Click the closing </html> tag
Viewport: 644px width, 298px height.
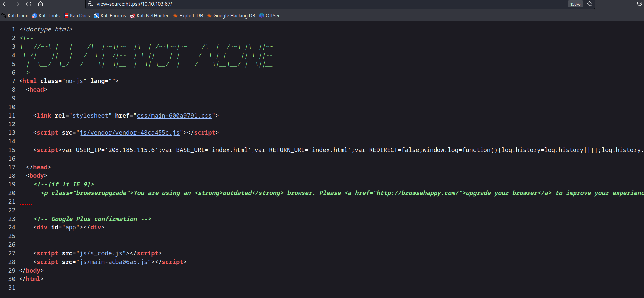click(31, 279)
